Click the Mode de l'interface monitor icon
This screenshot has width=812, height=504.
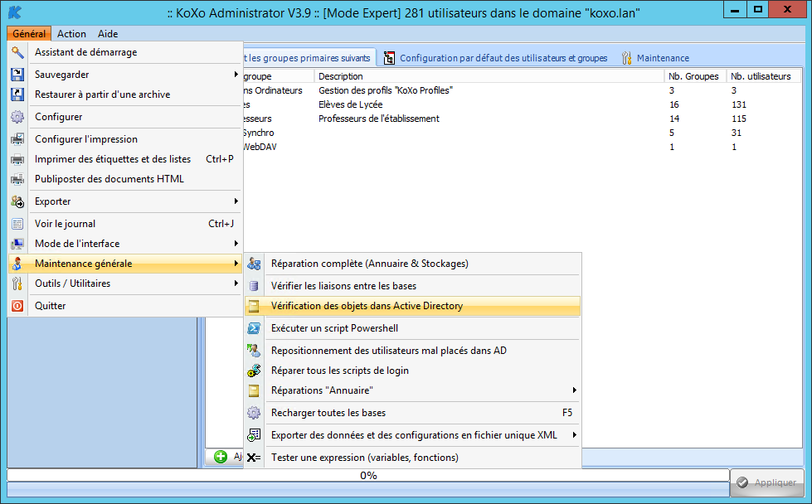point(17,244)
